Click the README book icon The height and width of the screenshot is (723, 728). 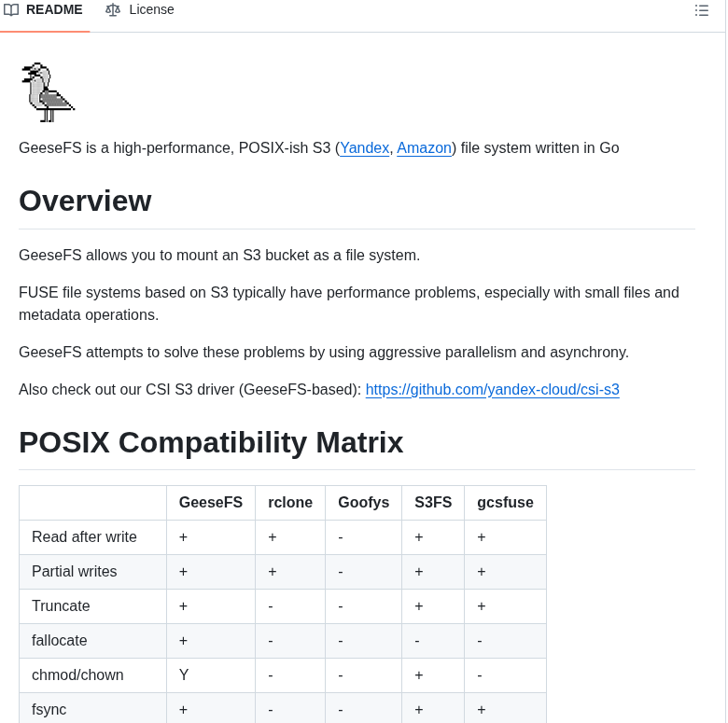[11, 10]
